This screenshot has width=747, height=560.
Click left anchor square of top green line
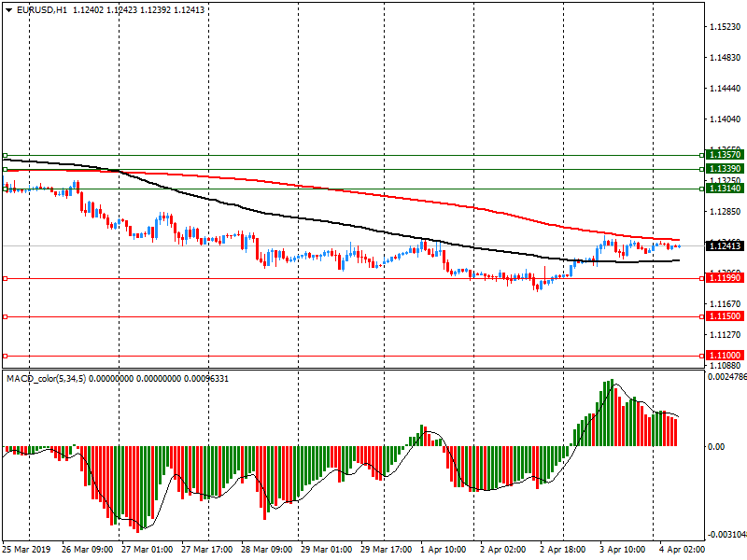pyautogui.click(x=5, y=155)
